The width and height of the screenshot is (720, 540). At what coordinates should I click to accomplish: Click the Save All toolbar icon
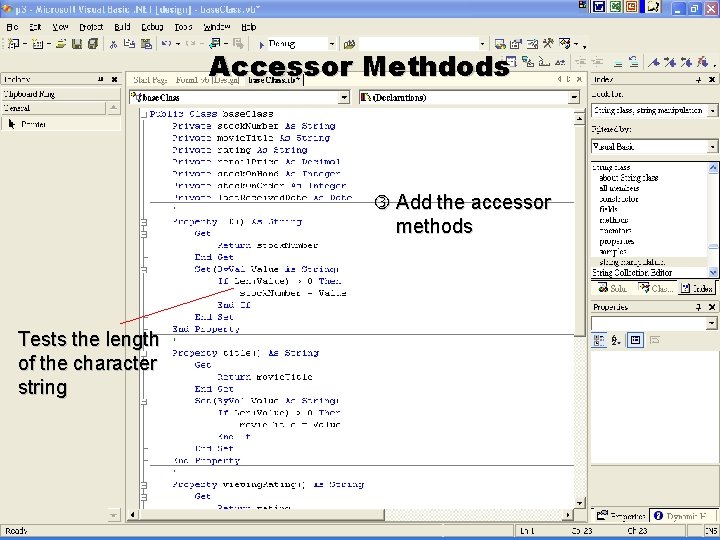93,44
